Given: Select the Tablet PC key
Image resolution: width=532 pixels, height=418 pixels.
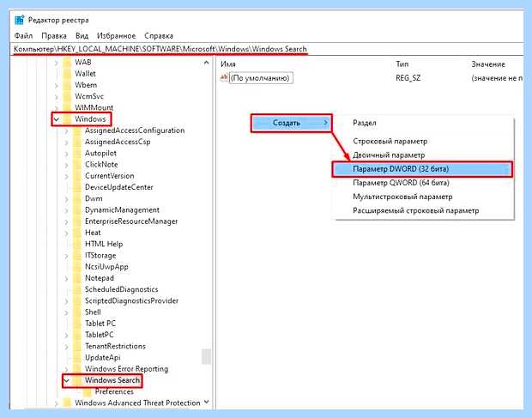Looking at the screenshot, I should point(100,324).
